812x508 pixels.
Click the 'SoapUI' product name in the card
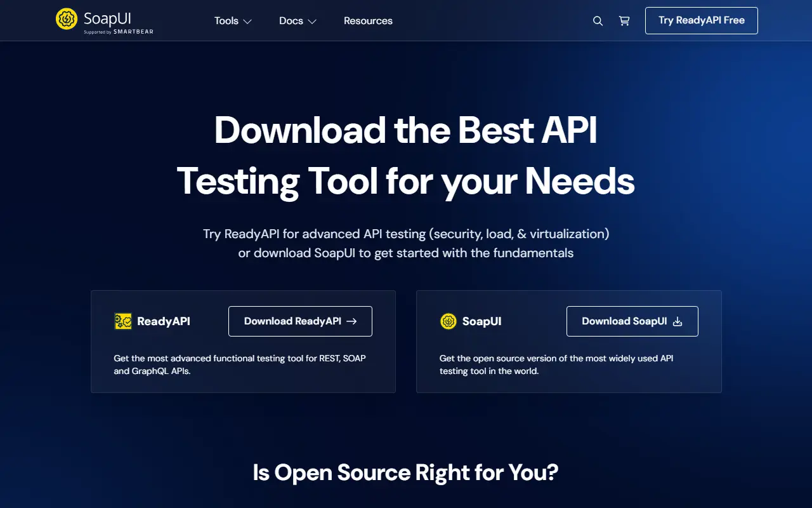pos(482,321)
